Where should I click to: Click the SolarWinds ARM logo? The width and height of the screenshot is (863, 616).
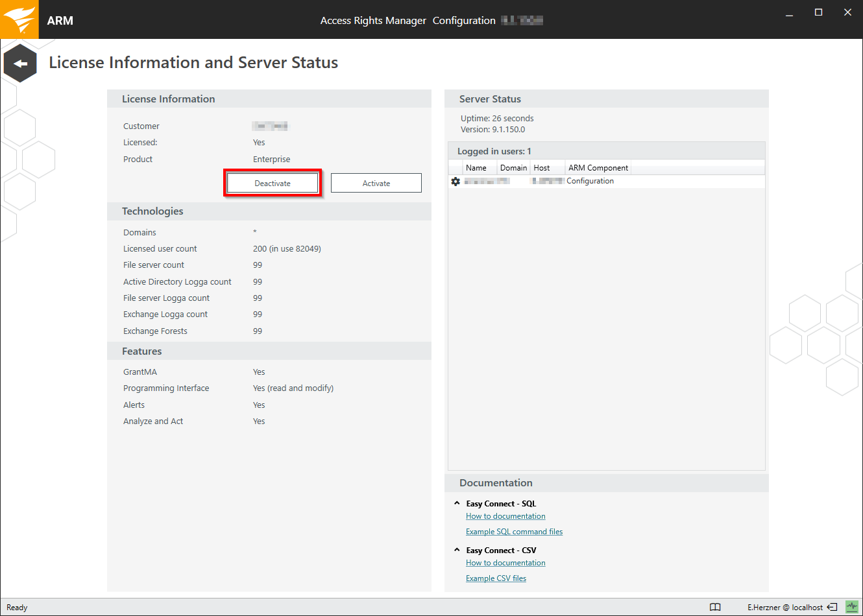click(19, 19)
